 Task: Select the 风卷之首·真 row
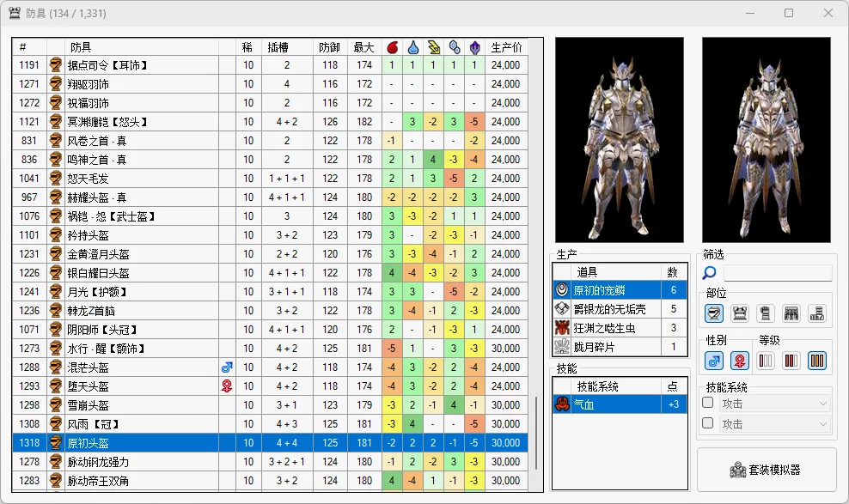click(x=270, y=141)
